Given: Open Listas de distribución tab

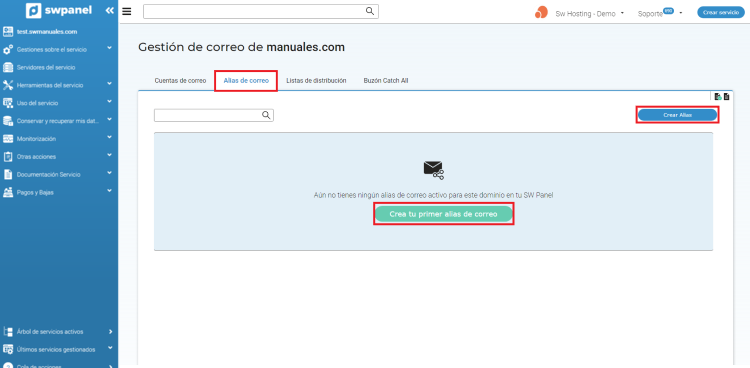Looking at the screenshot, I should click(x=316, y=80).
